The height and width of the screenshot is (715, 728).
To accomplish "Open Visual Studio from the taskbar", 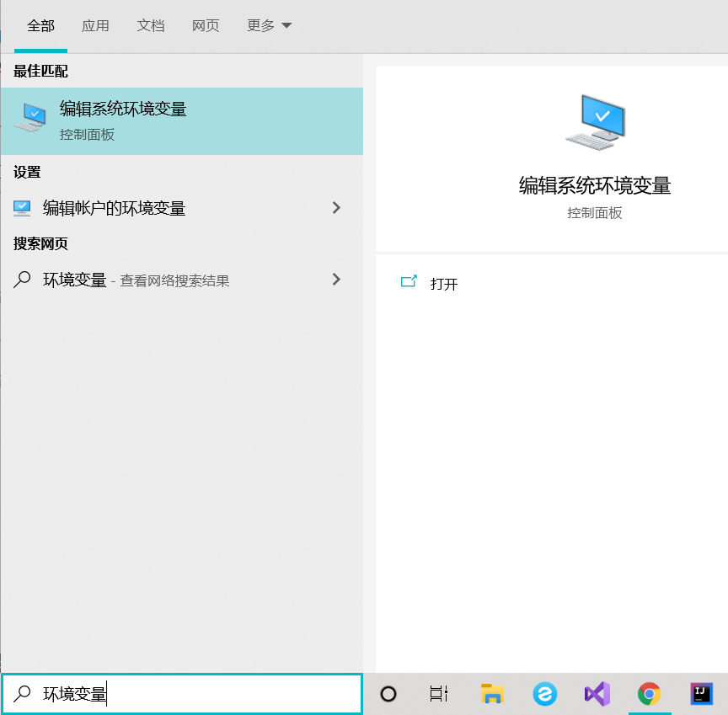I will click(x=597, y=694).
